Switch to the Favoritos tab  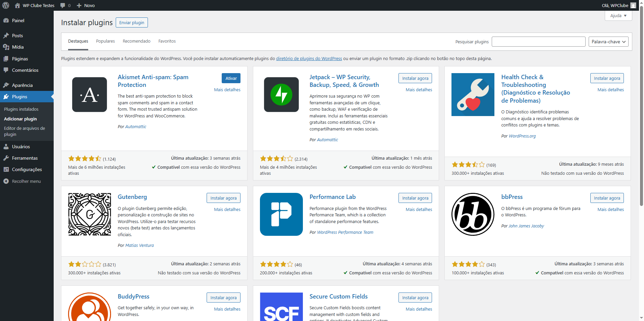pos(167,41)
